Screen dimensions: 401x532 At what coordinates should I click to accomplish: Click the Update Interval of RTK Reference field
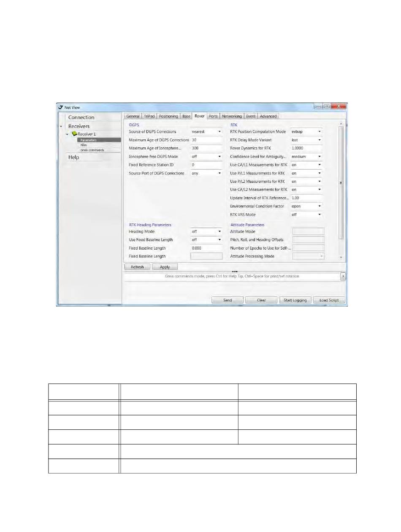306,198
